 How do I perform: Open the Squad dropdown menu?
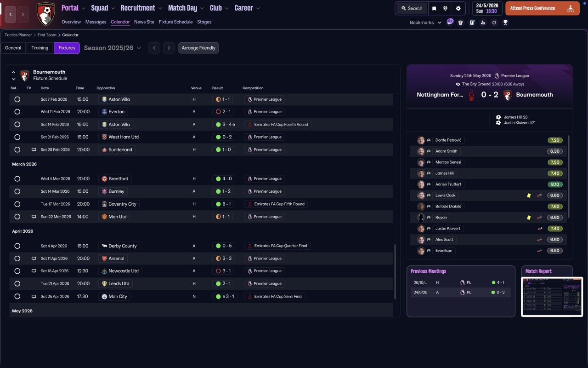103,8
